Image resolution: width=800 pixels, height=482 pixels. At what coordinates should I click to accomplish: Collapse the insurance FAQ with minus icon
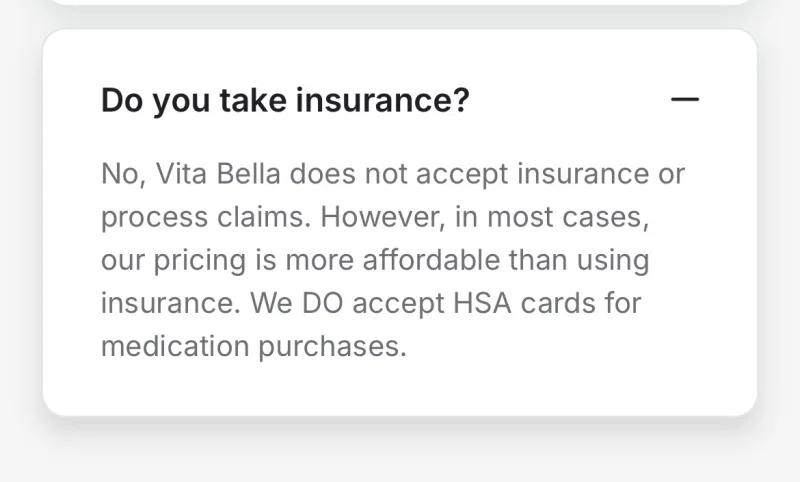point(685,99)
